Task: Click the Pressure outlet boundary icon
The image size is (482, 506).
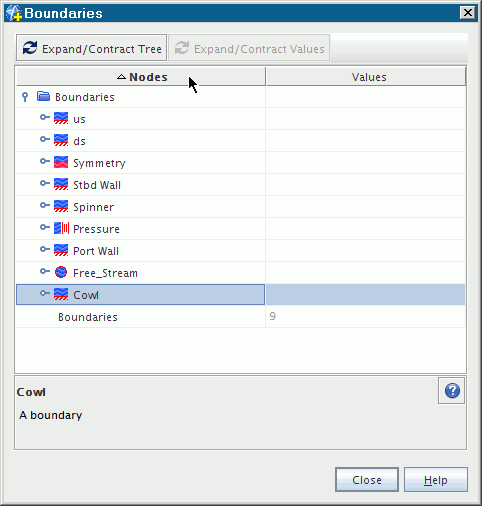Action: coord(61,228)
